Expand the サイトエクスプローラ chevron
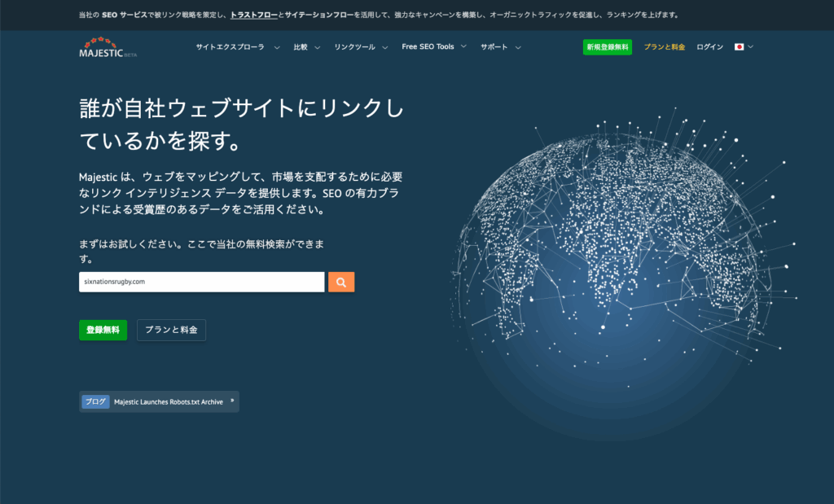Image resolution: width=834 pixels, height=504 pixels. click(277, 47)
